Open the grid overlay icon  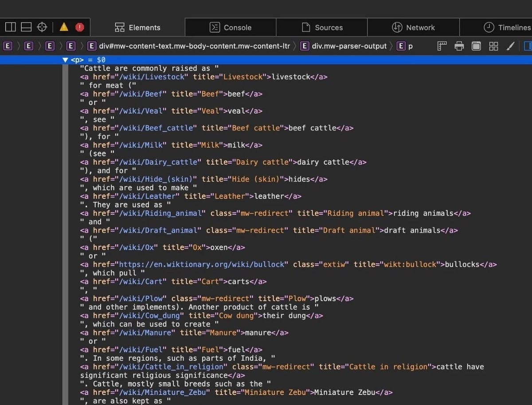pos(493,46)
